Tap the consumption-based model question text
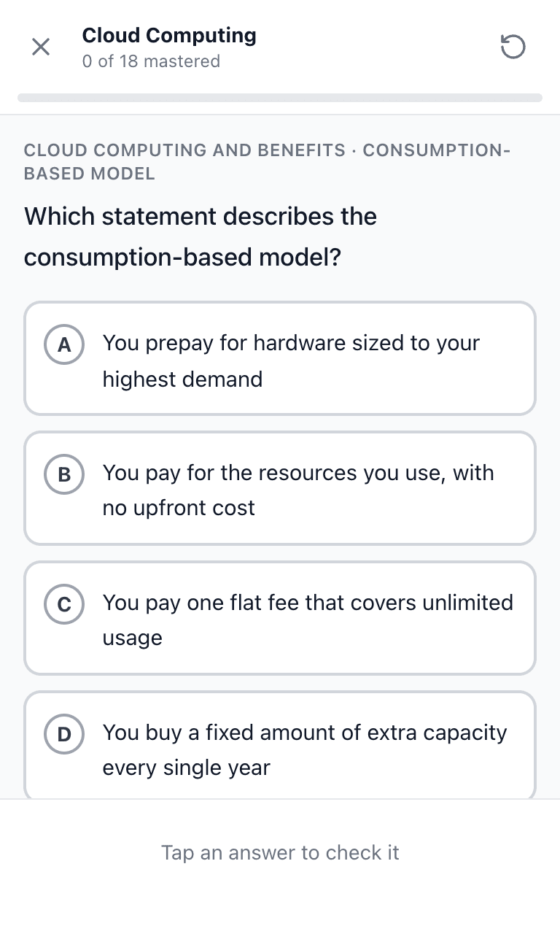 click(x=201, y=236)
